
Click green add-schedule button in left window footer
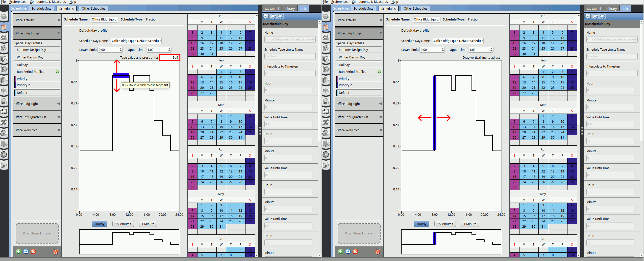18,252
